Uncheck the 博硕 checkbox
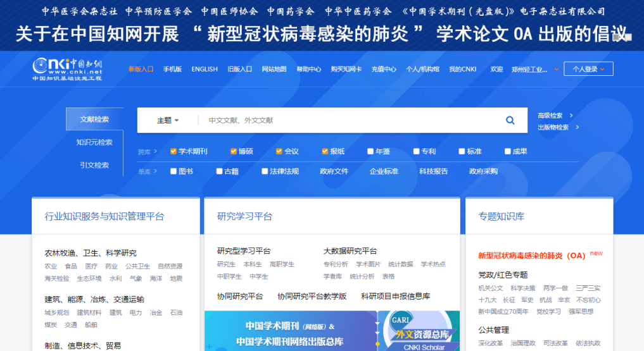The width and height of the screenshot is (644, 351). (234, 152)
